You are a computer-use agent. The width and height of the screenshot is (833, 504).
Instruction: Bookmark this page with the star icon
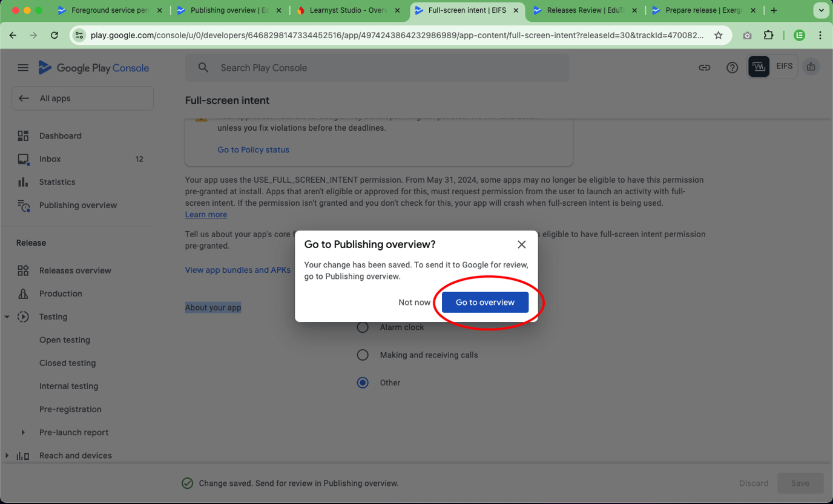719,35
